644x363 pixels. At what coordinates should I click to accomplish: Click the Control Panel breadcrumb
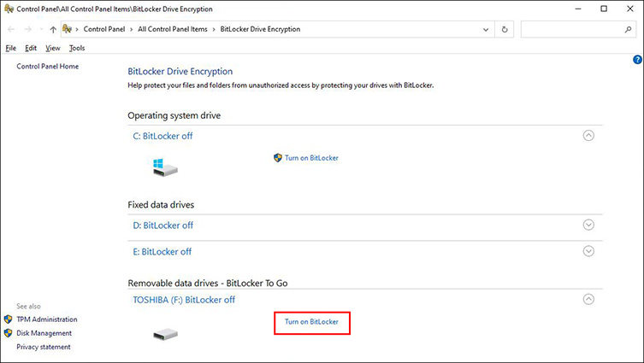tap(104, 29)
